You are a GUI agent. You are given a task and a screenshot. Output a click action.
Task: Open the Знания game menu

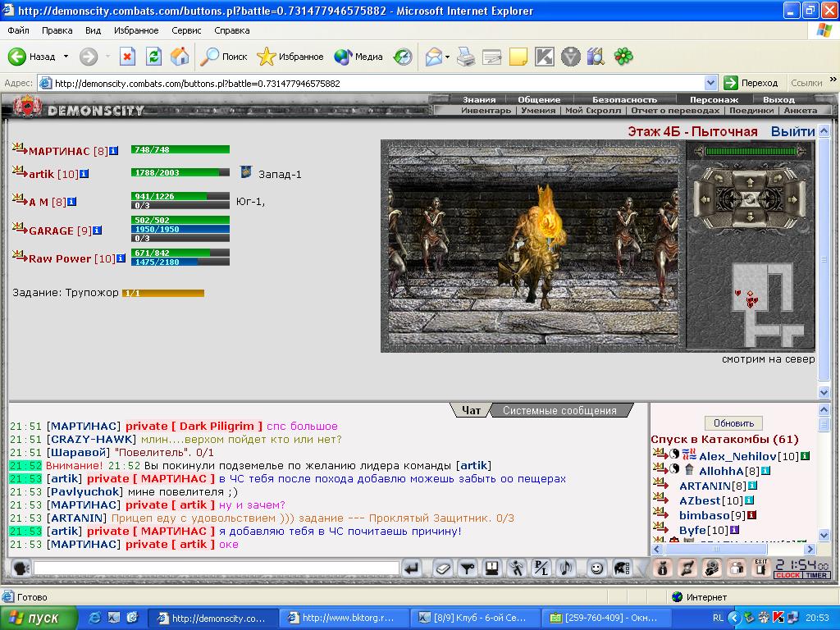point(479,99)
